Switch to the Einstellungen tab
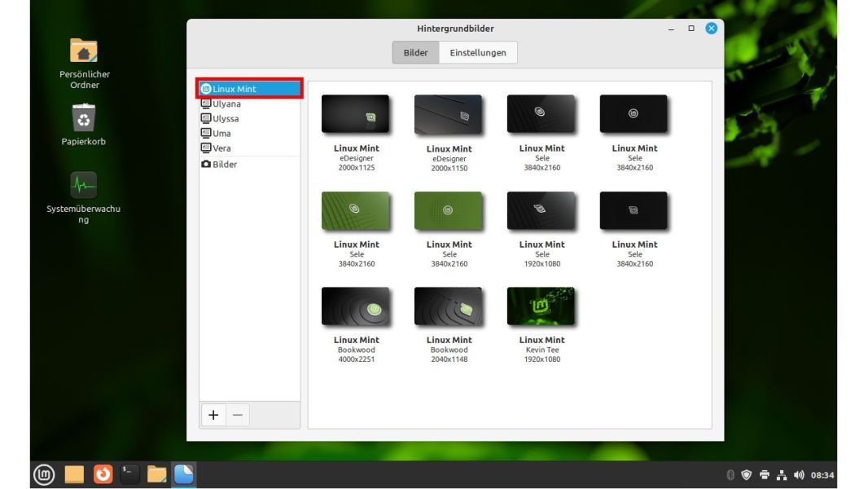Viewport: 868px width, 489px height. point(478,53)
